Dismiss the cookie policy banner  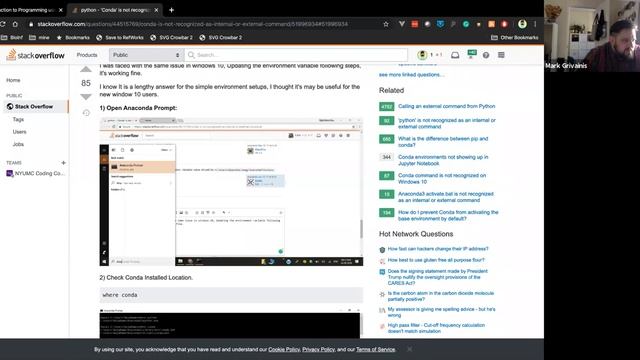pyautogui.click(x=409, y=349)
